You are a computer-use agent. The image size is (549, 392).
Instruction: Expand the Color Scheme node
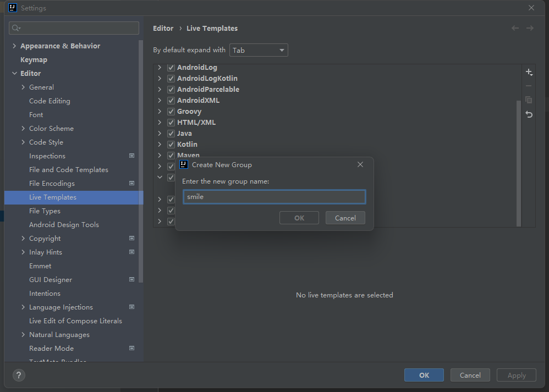tap(23, 129)
